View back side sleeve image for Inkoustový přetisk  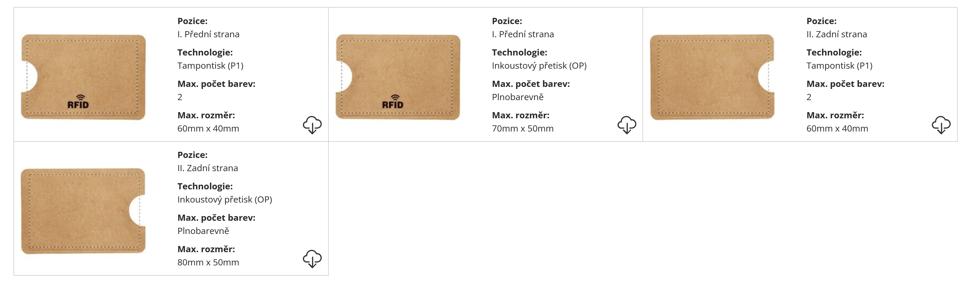pos(83,211)
